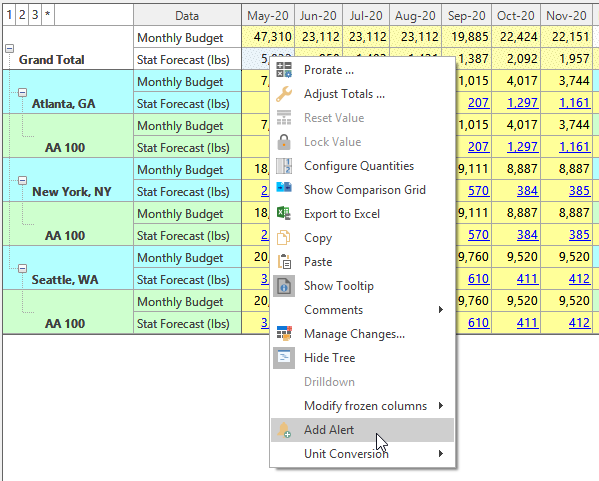Click the Atlanta, GA row label

63,104
